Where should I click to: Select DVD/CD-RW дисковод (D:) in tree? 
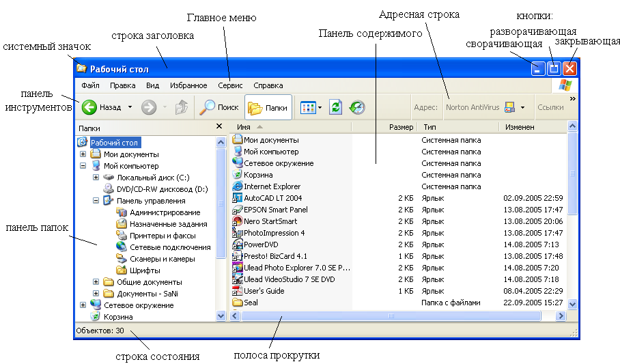162,189
